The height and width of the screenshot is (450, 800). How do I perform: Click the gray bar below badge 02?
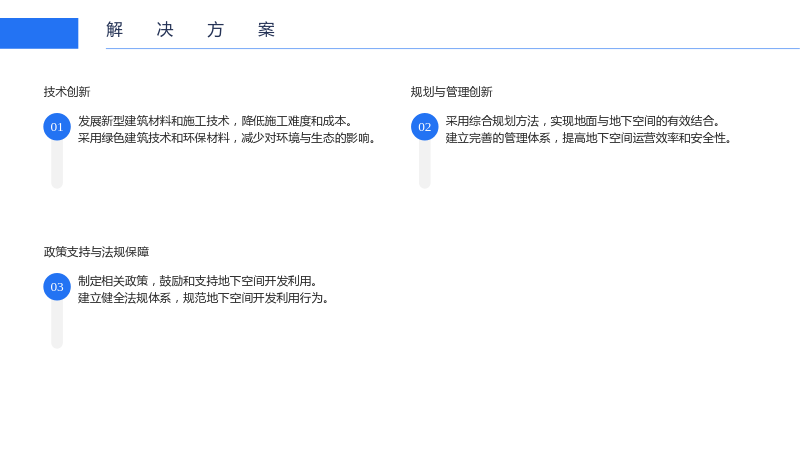tap(424, 164)
